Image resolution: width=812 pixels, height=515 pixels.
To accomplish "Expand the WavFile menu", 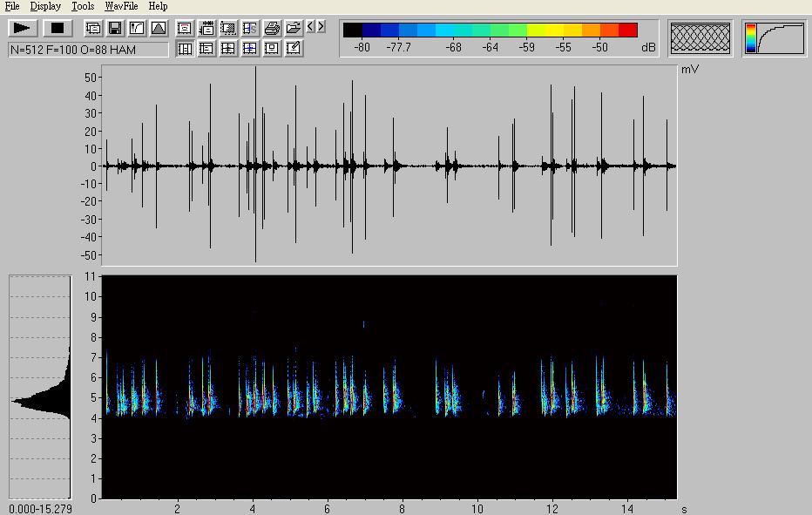I will point(121,6).
